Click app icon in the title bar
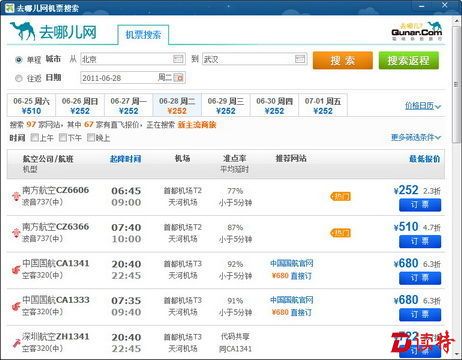Image resolution: width=462 pixels, height=360 pixels. point(9,7)
